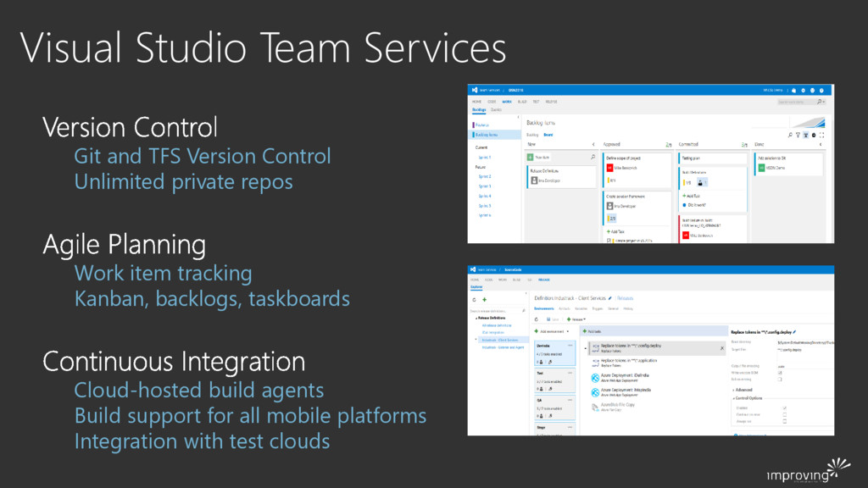Open HOME menu in Kanban board screenshot
The image size is (868, 488).
[x=476, y=102]
